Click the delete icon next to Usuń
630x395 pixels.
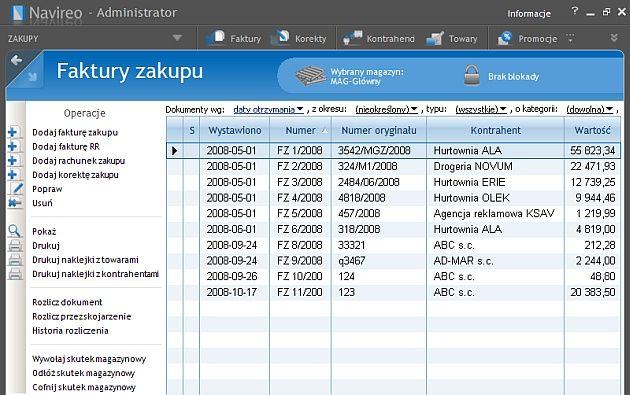(14, 203)
